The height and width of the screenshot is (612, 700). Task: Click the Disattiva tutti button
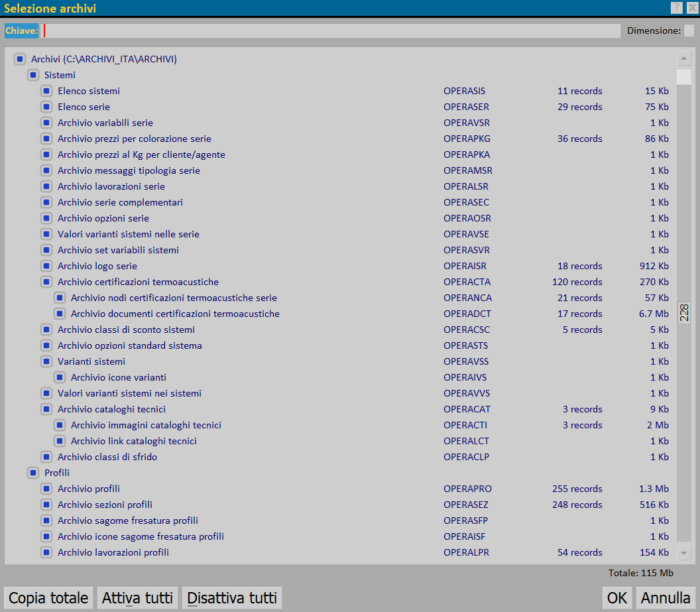click(x=232, y=598)
